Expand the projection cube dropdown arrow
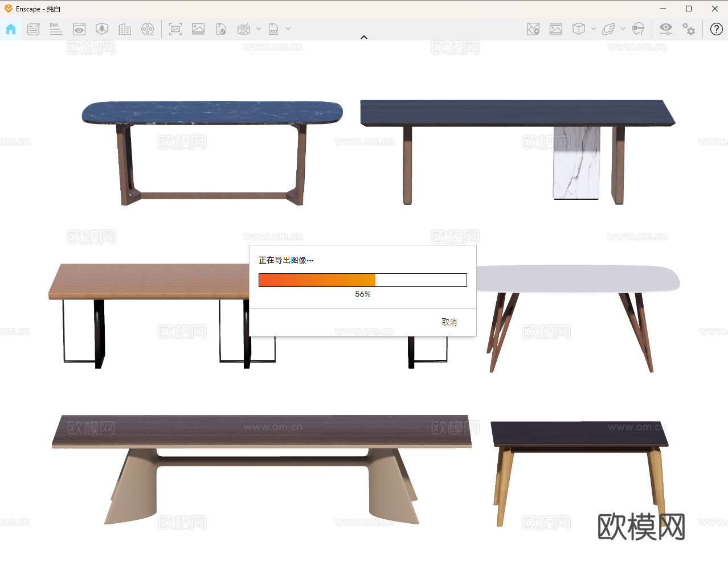Screen dimensions: 728x587 pyautogui.click(x=594, y=28)
